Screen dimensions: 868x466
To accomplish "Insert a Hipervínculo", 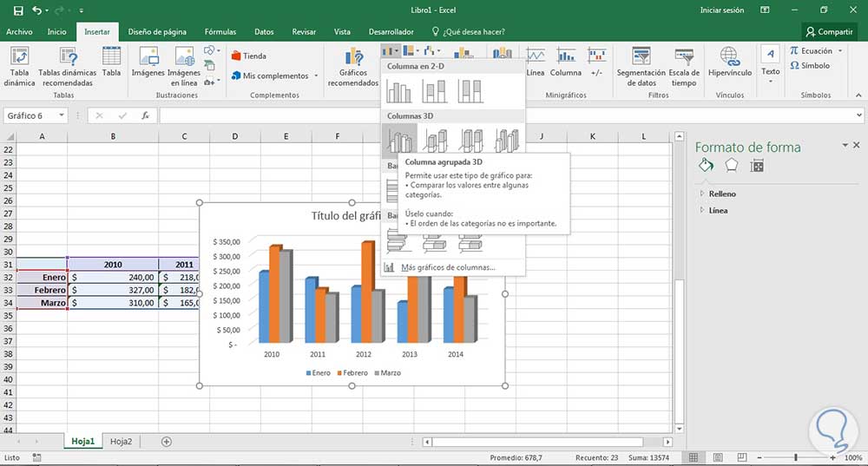I will (x=730, y=62).
